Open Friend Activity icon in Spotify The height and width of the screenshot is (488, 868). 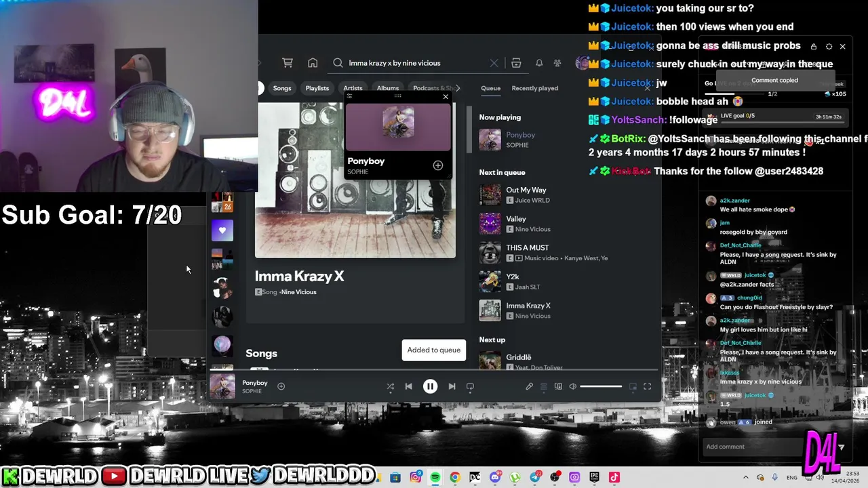click(x=557, y=63)
